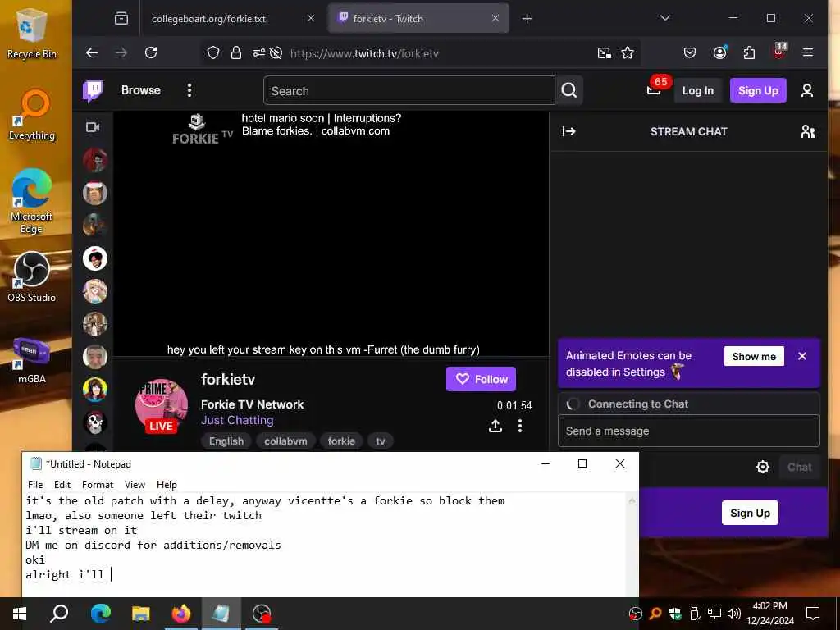
Task: Close the collegeboart.org/forkie.txt tab
Action: pos(311,19)
